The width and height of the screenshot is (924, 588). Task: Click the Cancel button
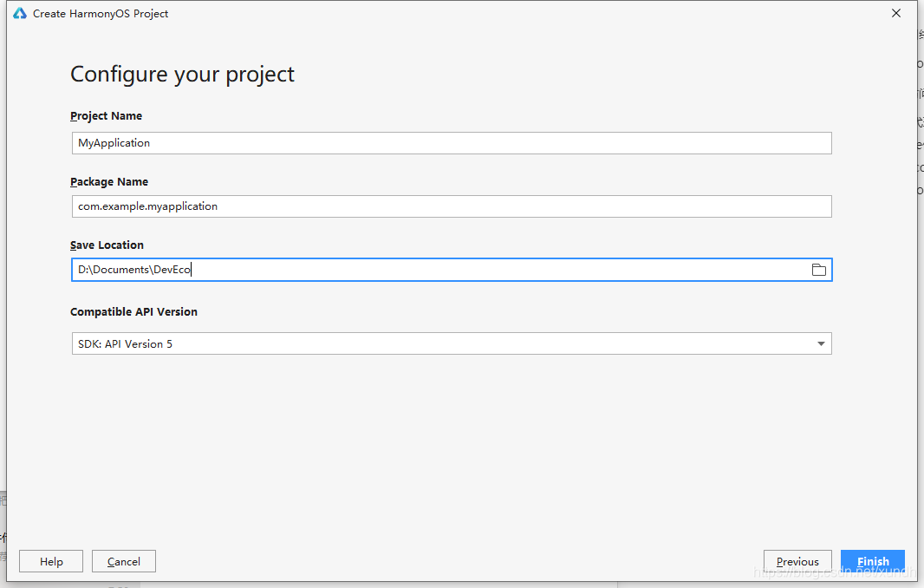point(124,561)
